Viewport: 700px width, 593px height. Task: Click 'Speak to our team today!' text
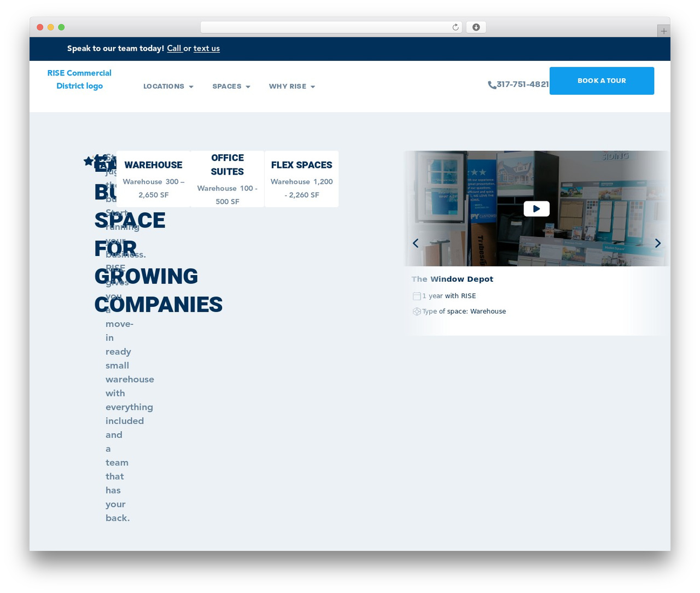click(115, 48)
